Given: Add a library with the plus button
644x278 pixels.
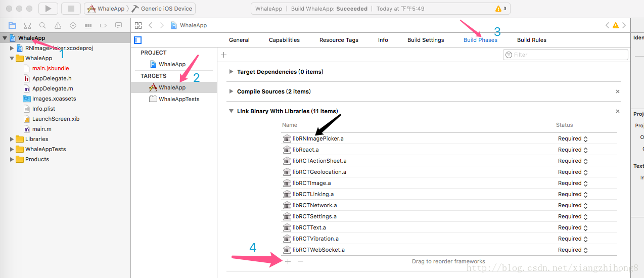Looking at the screenshot, I should 288,261.
